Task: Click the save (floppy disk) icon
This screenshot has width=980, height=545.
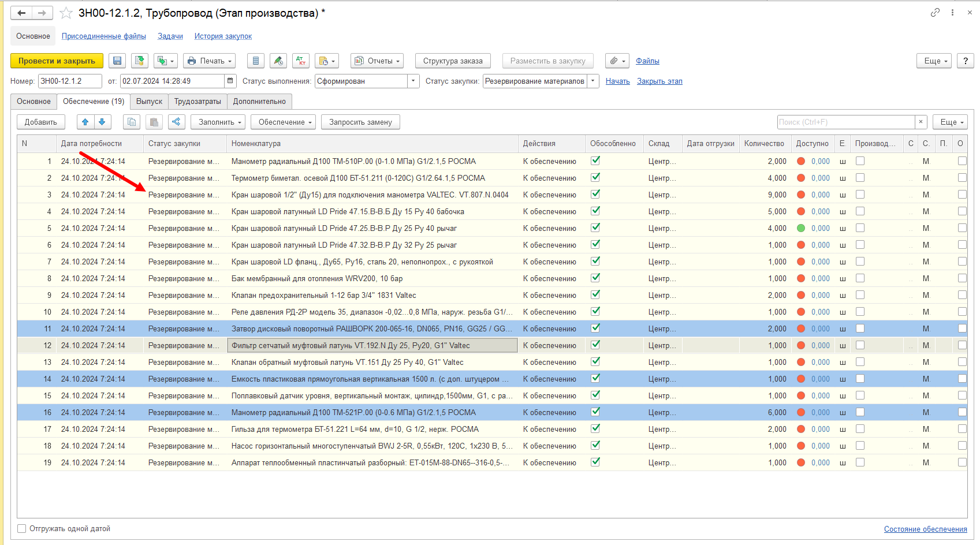Action: coord(117,61)
